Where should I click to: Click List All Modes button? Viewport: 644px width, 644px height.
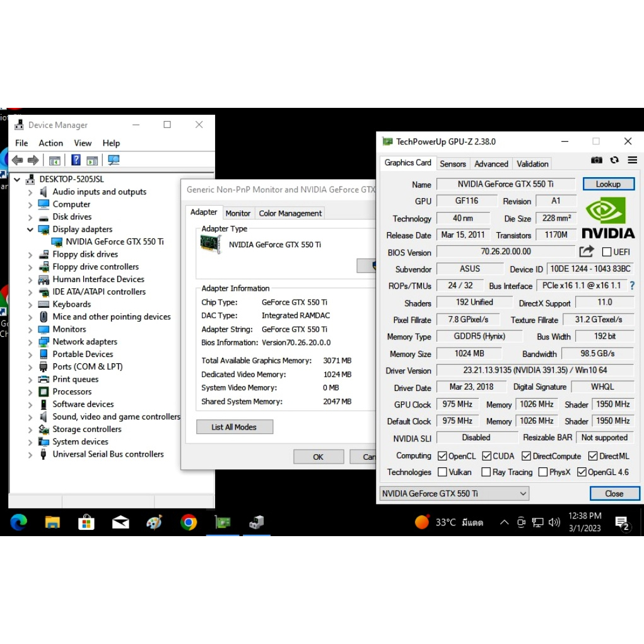(234, 427)
